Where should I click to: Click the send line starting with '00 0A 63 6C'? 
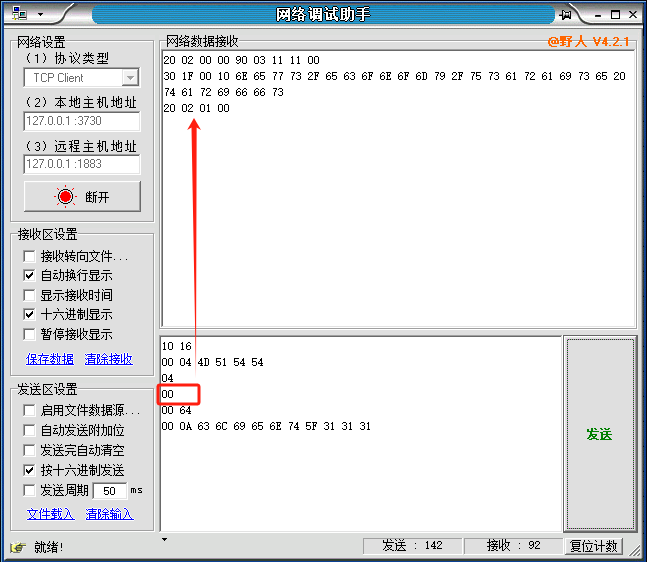click(x=266, y=426)
